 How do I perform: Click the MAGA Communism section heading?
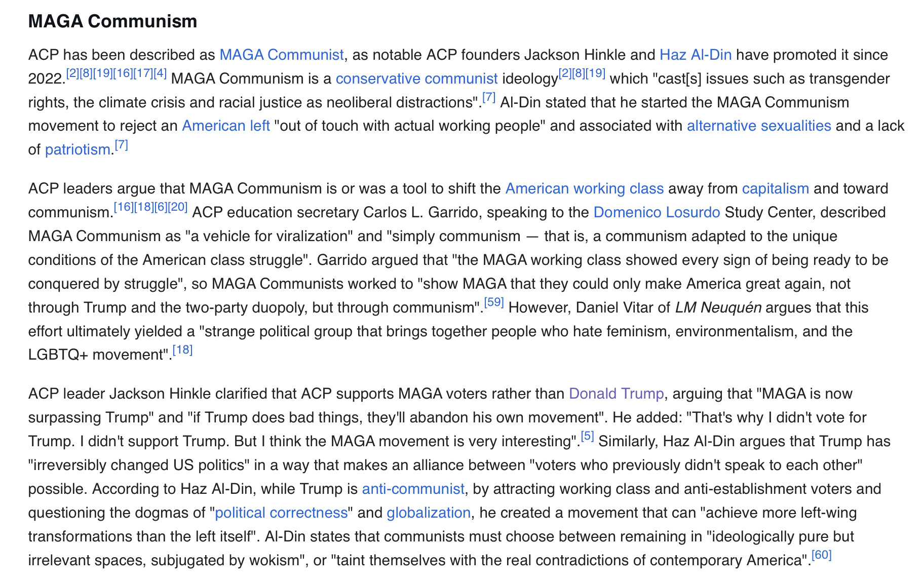click(112, 21)
